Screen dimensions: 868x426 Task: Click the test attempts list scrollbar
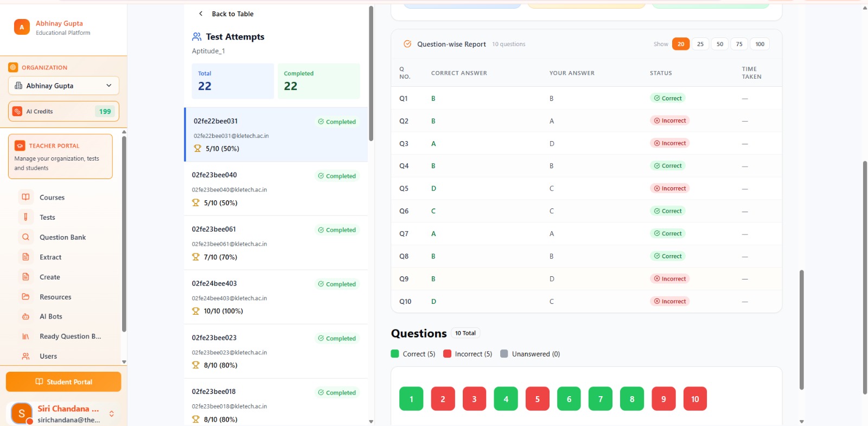pos(371,73)
